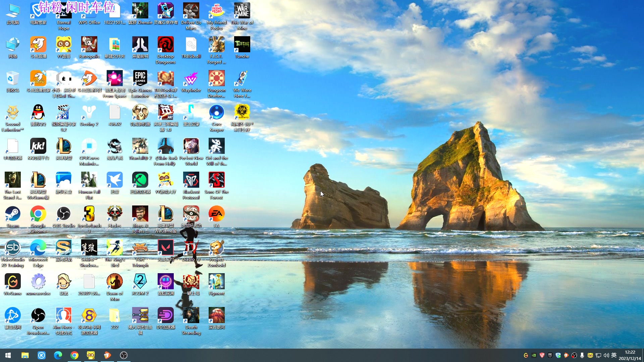Open File Explorer from the taskbar
The height and width of the screenshot is (362, 644).
[25, 355]
